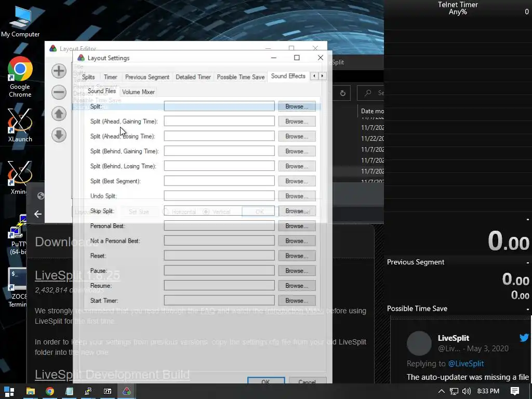Viewport: 532px width, 399px height.
Task: Open the Detailed Timer tab
Action: click(x=193, y=77)
